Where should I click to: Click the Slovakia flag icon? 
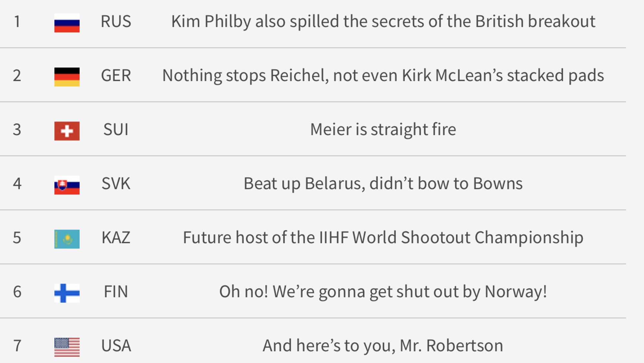click(x=67, y=185)
